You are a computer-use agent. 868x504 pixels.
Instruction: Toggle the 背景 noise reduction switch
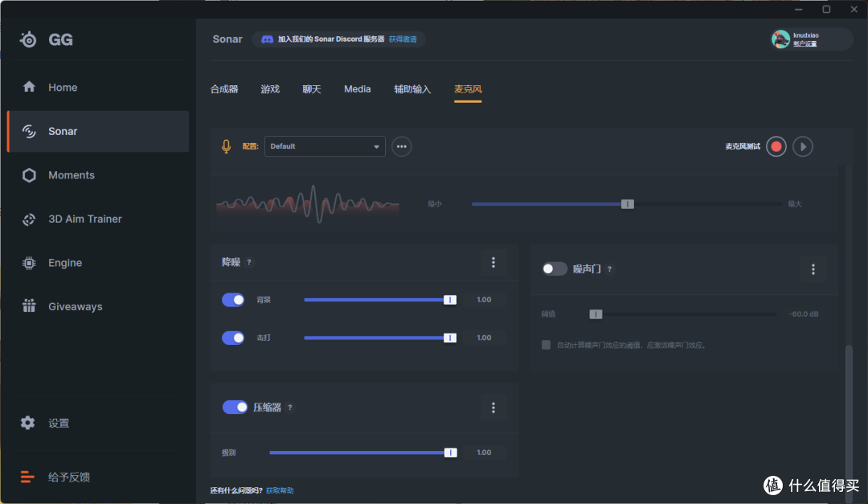[x=233, y=300]
